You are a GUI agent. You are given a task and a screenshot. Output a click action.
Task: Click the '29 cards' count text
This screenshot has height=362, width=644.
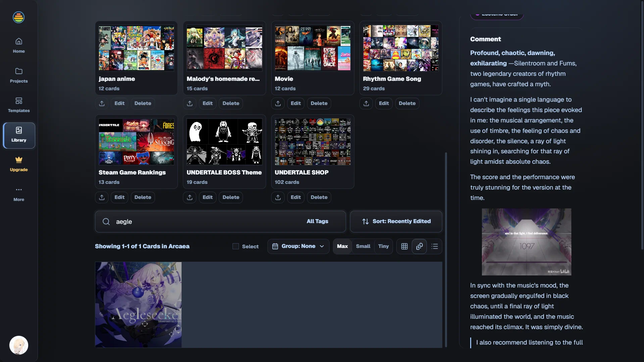374,89
